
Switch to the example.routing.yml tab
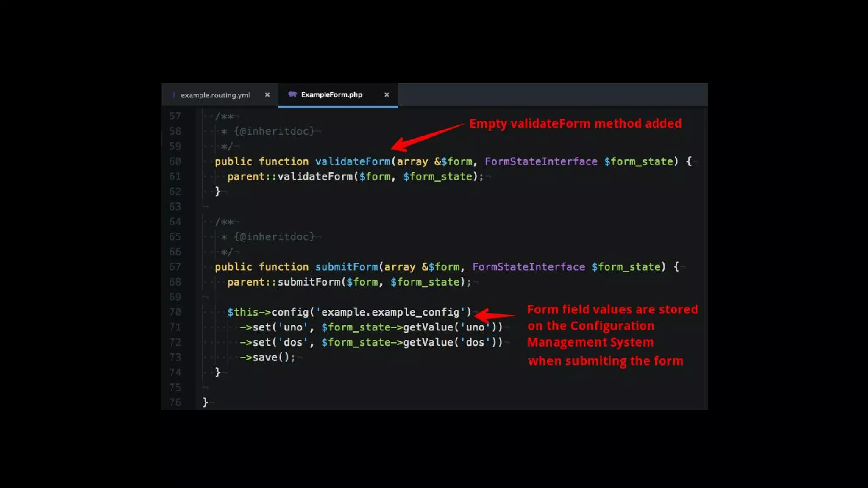pos(215,95)
